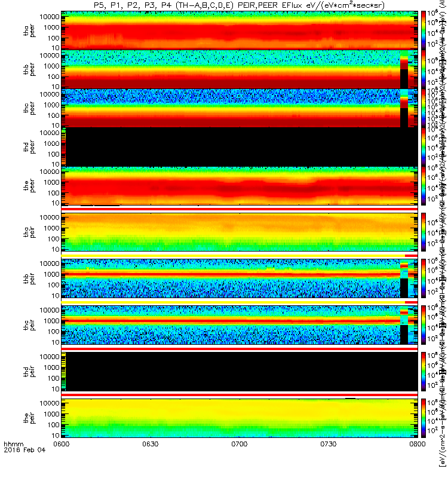Click the color bar beside thc peer panel
The width and height of the screenshot is (448, 478).
[x=424, y=108]
